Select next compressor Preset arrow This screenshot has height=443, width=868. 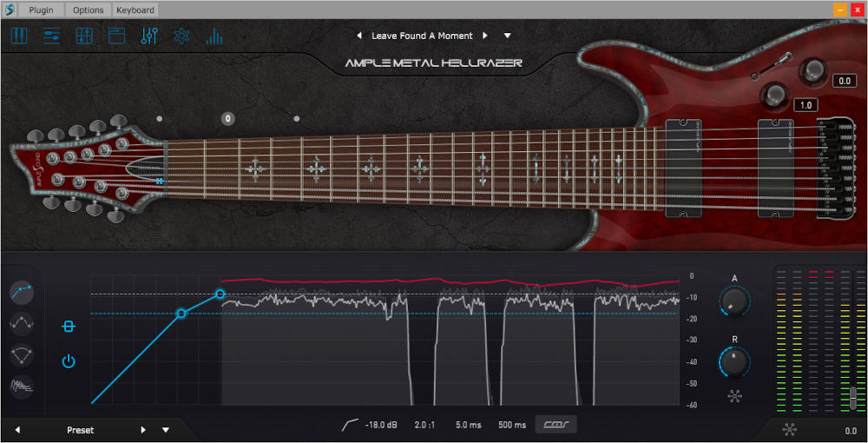(x=143, y=430)
